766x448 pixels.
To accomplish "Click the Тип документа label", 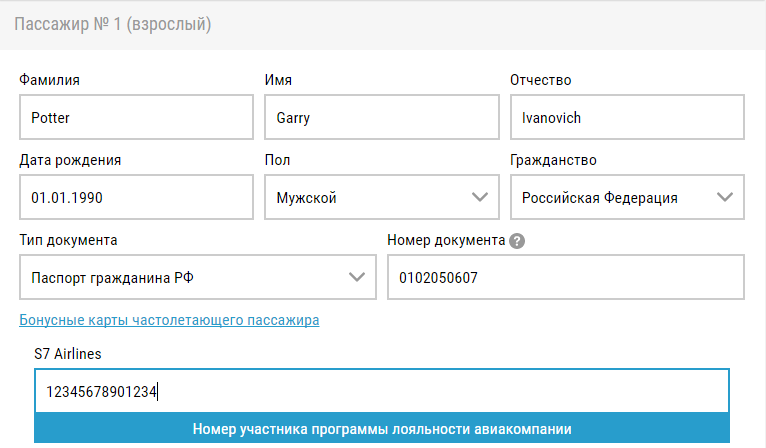I will click(68, 240).
